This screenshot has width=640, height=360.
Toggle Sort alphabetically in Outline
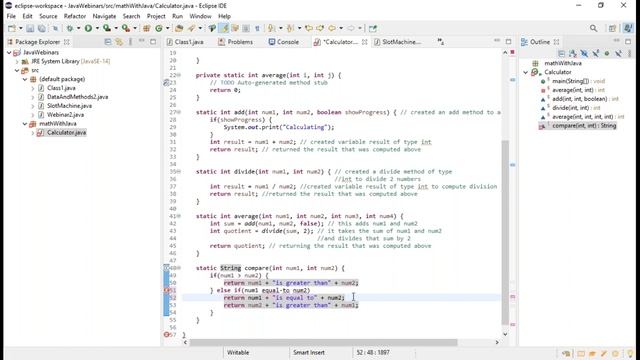click(x=573, y=53)
